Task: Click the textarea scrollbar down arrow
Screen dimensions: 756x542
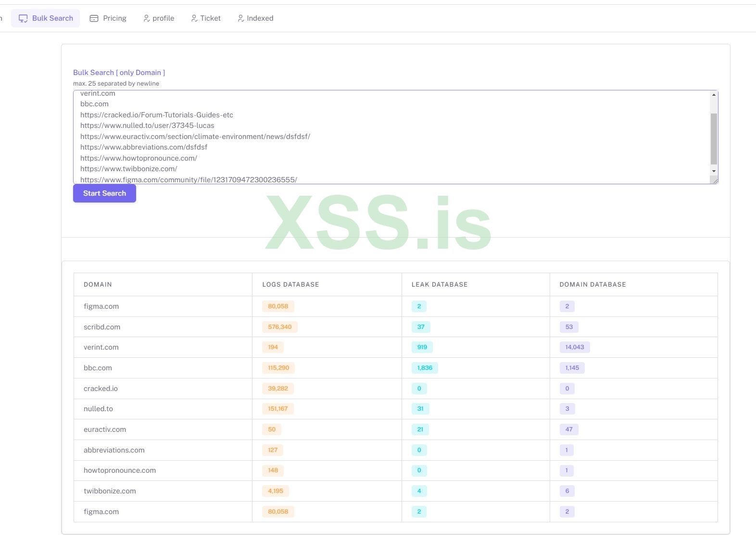Action: pyautogui.click(x=714, y=171)
